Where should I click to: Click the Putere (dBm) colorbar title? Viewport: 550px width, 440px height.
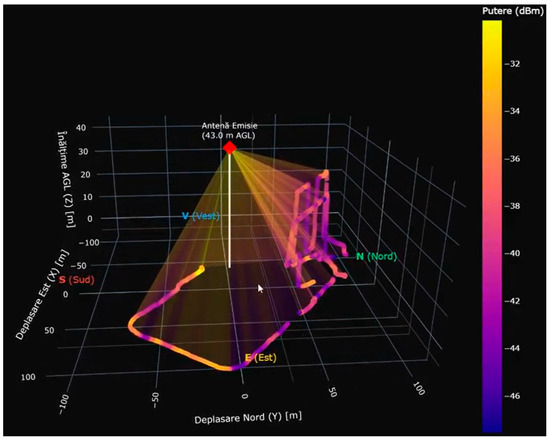[512, 11]
